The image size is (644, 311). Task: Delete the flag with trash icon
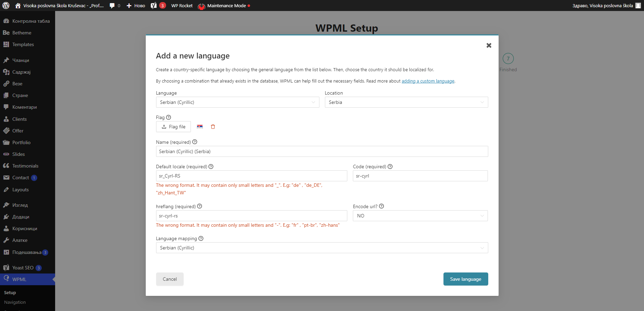coord(213,127)
